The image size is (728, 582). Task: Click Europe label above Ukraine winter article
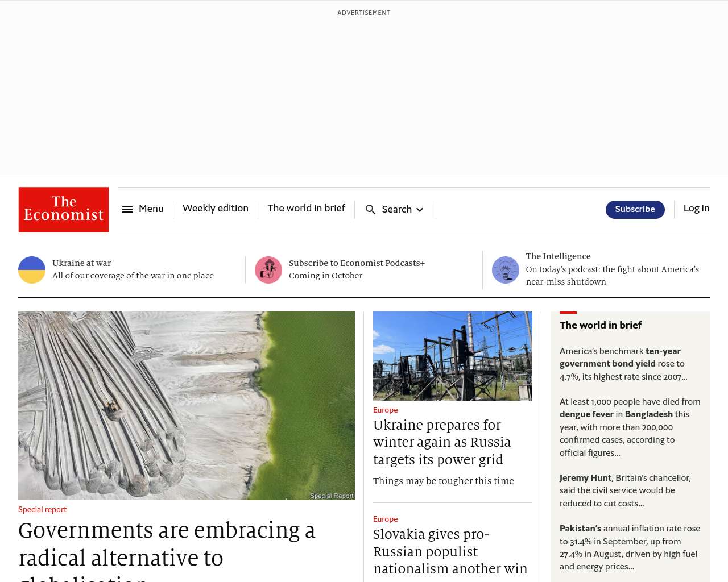(x=385, y=410)
